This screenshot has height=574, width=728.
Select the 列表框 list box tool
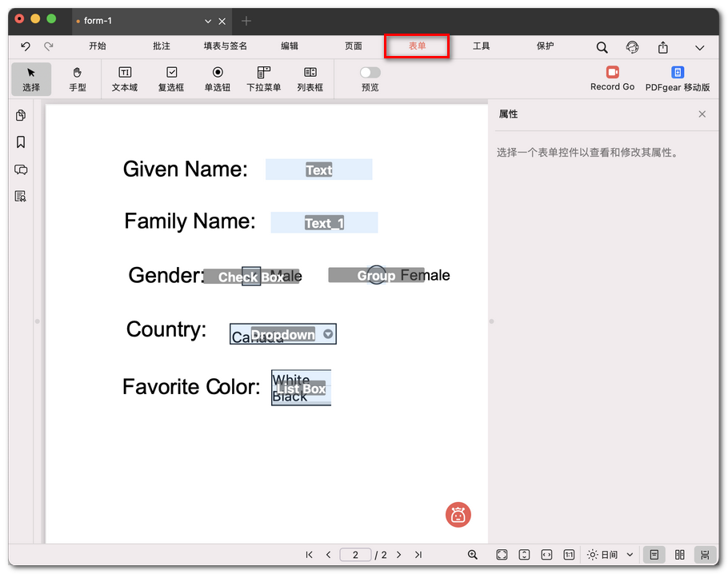310,79
